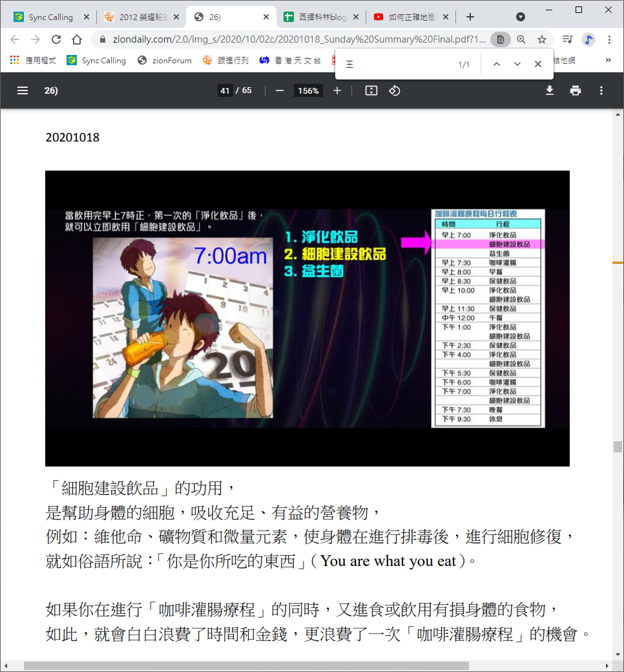Open the 香港天文台 bookmark
Image resolution: width=624 pixels, height=672 pixels.
coord(289,61)
